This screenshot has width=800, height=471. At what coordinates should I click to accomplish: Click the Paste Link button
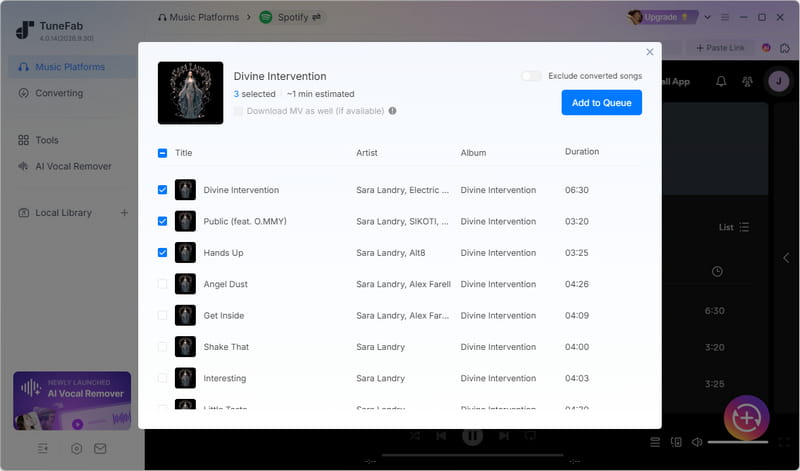point(720,47)
